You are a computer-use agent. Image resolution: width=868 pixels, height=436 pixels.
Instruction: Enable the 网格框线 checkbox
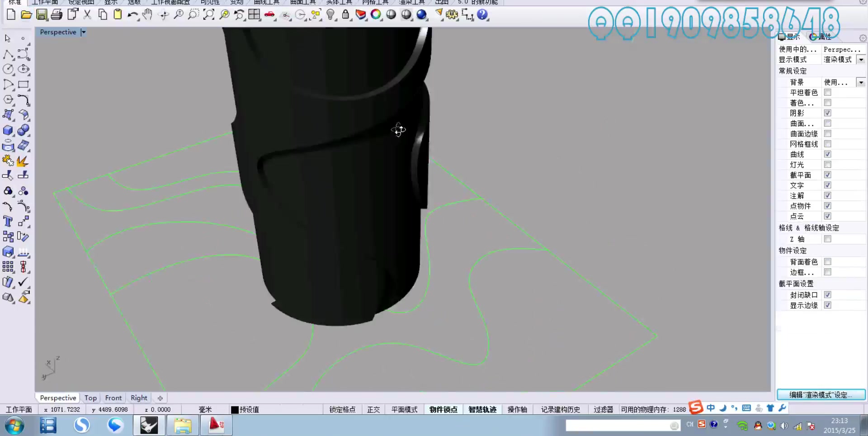(x=827, y=144)
